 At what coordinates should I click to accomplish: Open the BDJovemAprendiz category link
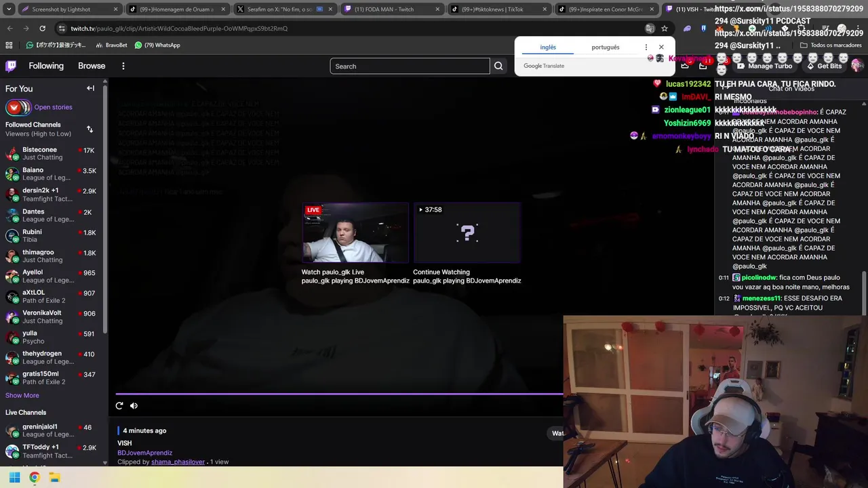tap(144, 453)
